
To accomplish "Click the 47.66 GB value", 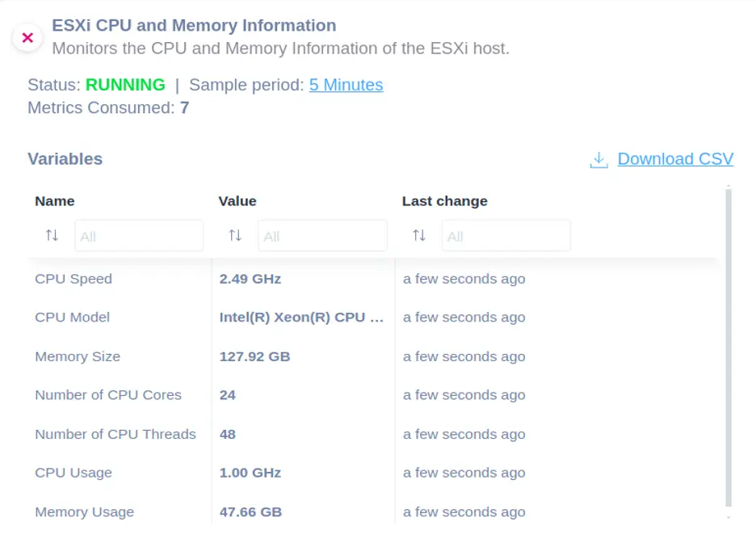I will [250, 511].
